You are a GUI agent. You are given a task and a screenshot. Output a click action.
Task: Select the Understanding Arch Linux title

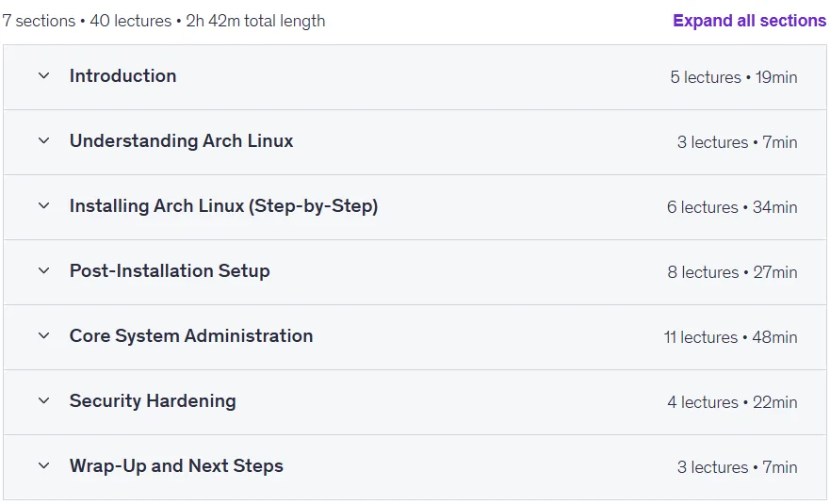coord(181,140)
